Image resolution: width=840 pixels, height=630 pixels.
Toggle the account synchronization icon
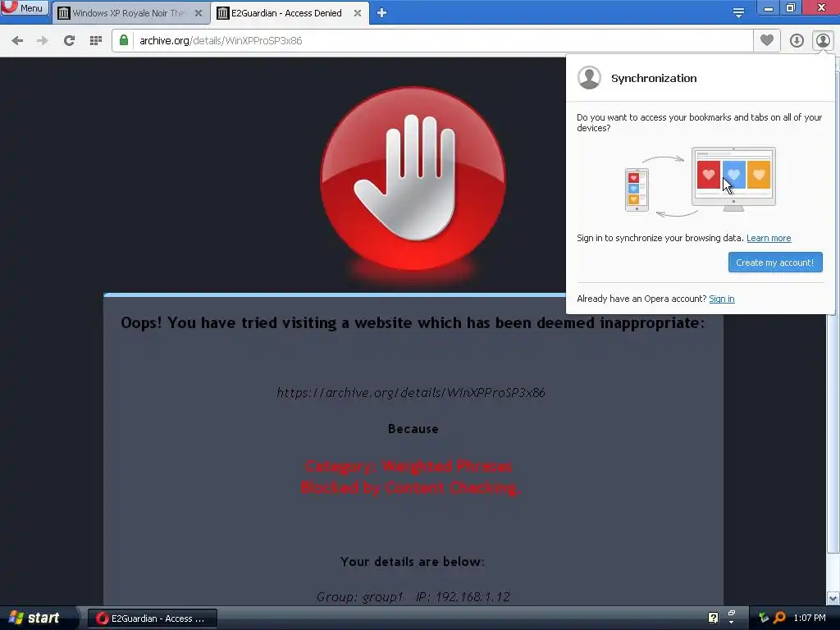[x=823, y=40]
